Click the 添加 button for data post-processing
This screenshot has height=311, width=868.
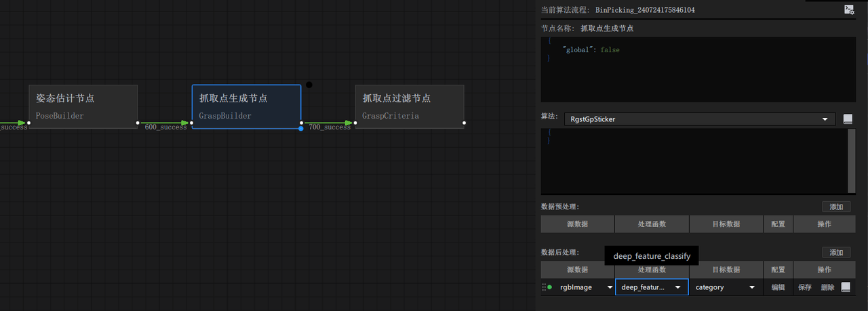(x=835, y=252)
